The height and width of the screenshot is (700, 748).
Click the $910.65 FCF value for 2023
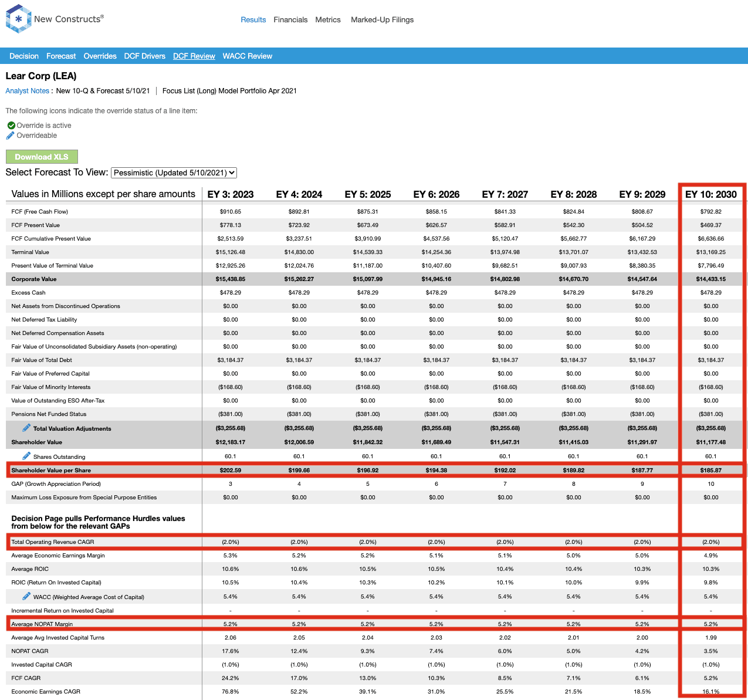pos(231,212)
